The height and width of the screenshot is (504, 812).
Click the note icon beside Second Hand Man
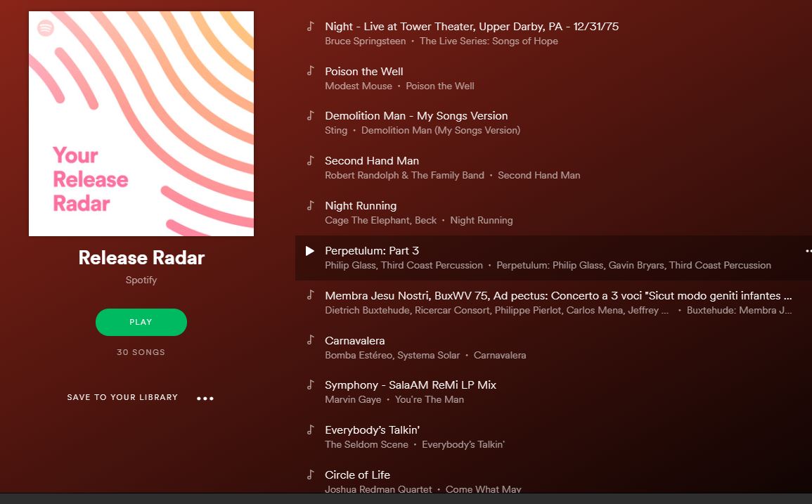coord(310,160)
